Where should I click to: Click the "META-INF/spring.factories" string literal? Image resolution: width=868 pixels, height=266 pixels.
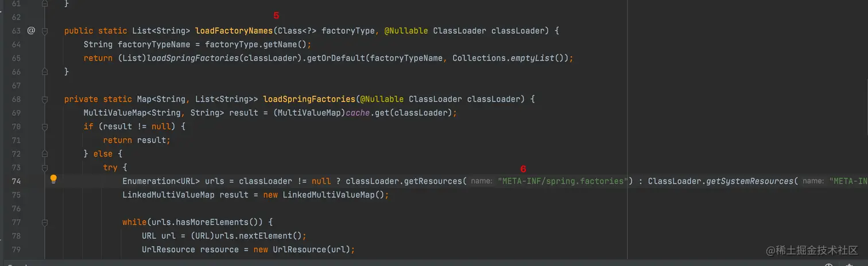pyautogui.click(x=563, y=181)
